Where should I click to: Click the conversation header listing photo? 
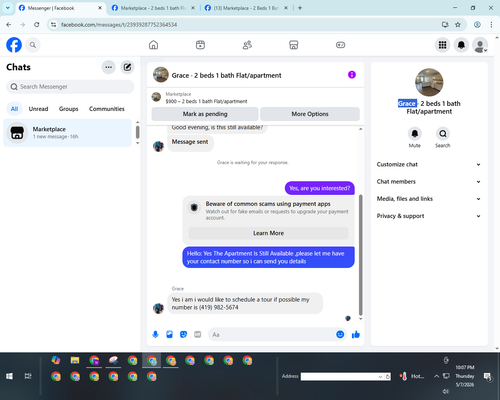pos(161,75)
